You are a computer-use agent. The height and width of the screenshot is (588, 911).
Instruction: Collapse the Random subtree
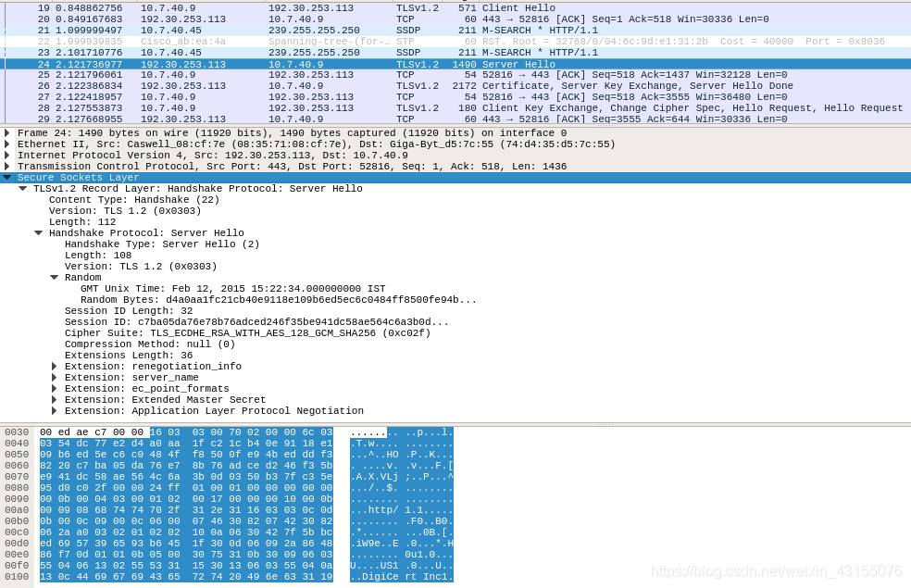(x=54, y=278)
